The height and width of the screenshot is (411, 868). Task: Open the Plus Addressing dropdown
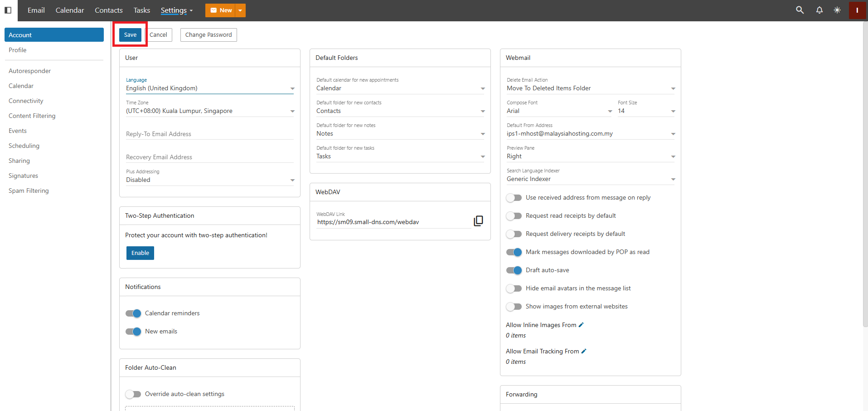210,180
